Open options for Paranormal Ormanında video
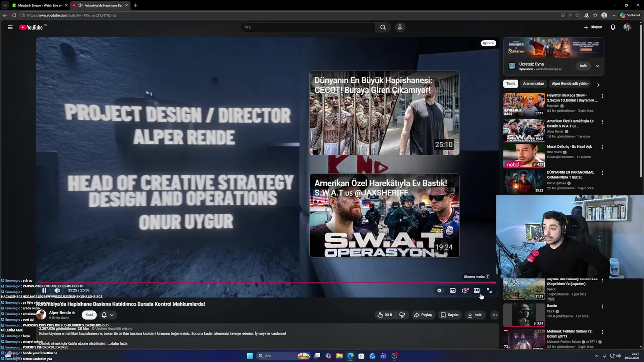The width and height of the screenshot is (644, 362). [602, 173]
